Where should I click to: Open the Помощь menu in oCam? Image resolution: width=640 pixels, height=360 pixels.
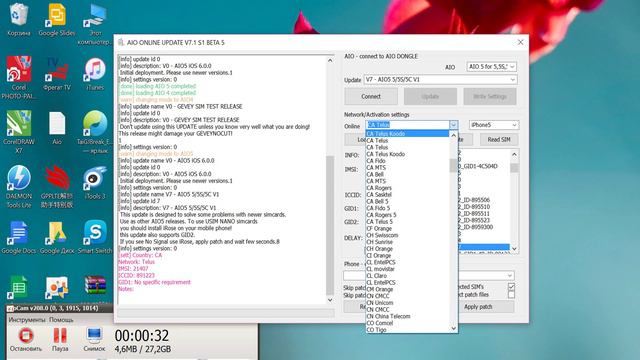[x=61, y=320]
